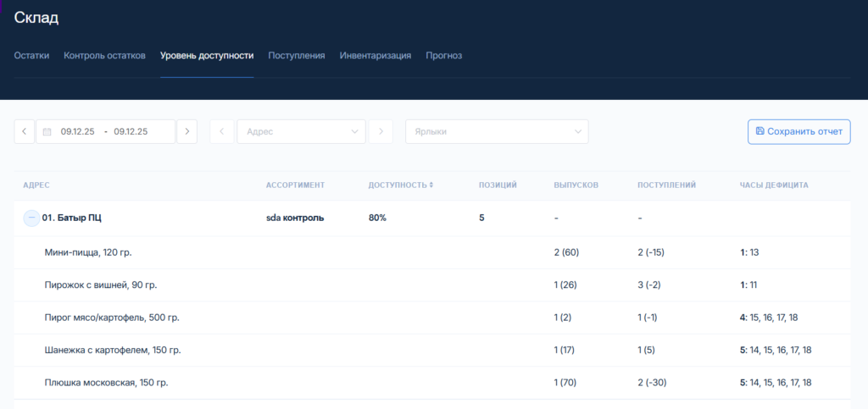Open the Инвентаризация tab
The image size is (868, 409).
click(x=376, y=56)
